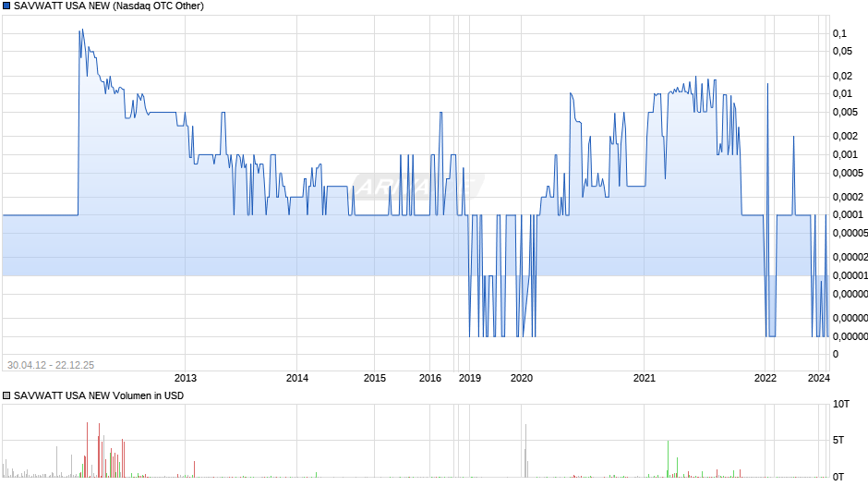
Task: Click the 2020 x-axis label
Action: click(522, 378)
